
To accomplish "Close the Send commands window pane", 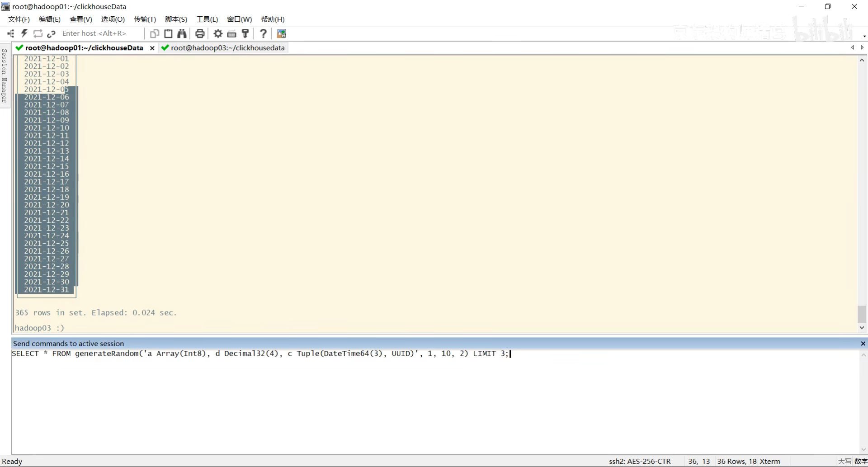I will [x=863, y=344].
